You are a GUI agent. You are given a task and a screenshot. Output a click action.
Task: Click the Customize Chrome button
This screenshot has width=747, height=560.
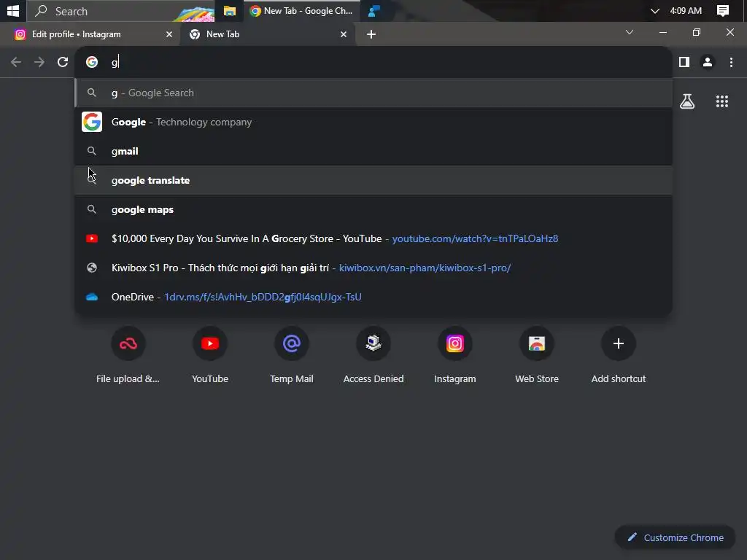pos(675,537)
